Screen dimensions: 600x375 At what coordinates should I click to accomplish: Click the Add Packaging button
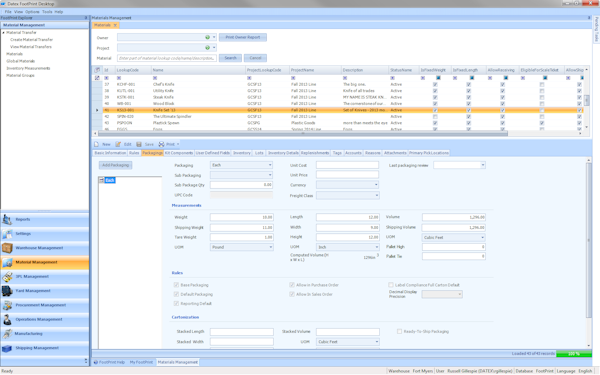tap(116, 165)
